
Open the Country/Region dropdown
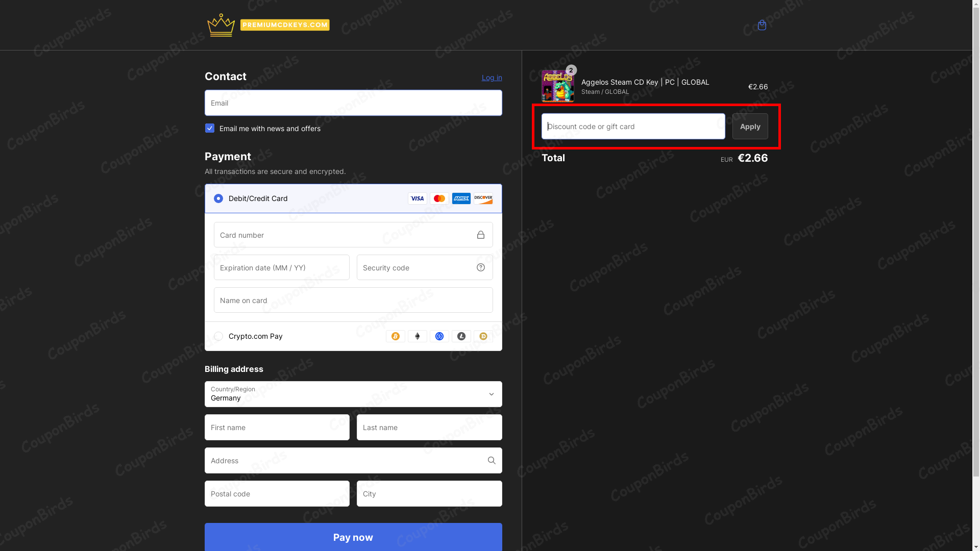pos(353,394)
